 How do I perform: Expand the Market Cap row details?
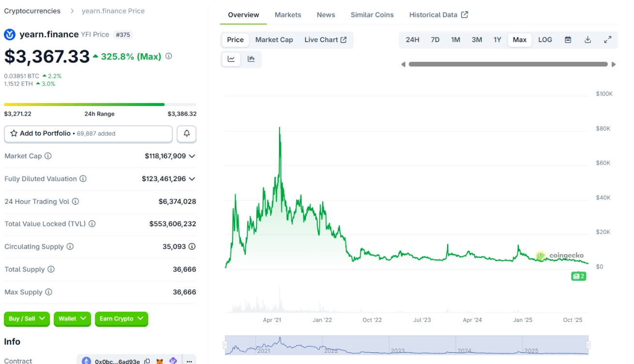(x=193, y=156)
